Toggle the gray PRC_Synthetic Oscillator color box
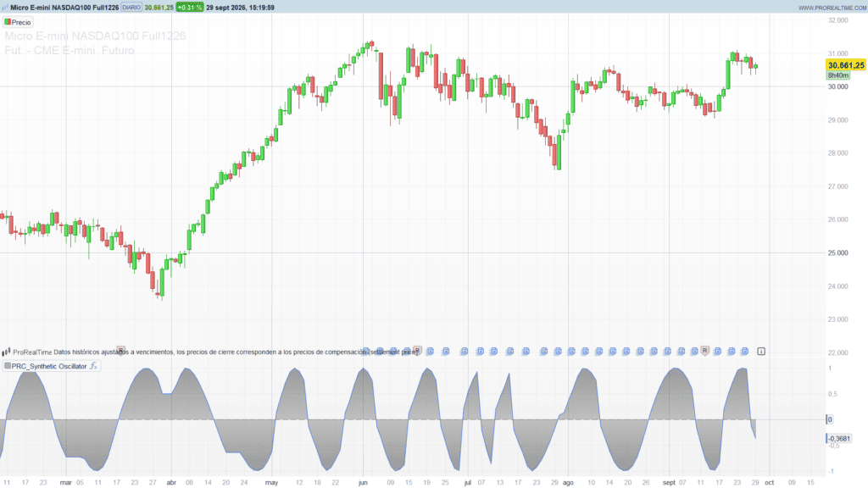The height and width of the screenshot is (488, 868). click(7, 366)
